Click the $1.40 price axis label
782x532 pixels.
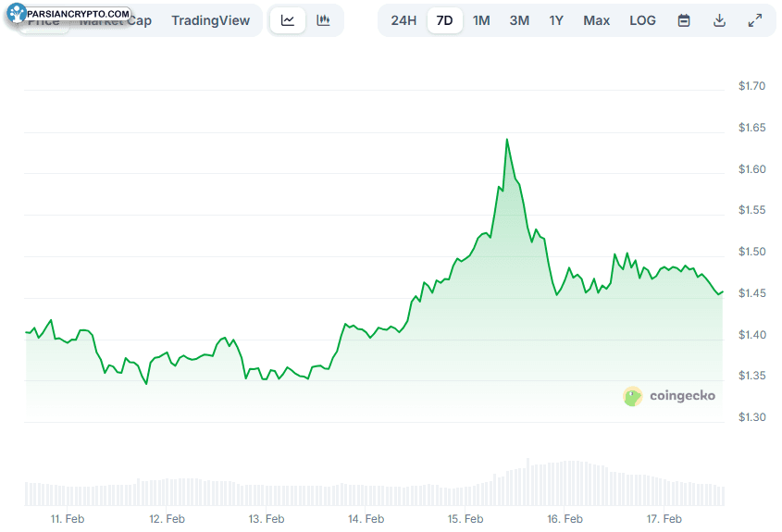coord(751,335)
